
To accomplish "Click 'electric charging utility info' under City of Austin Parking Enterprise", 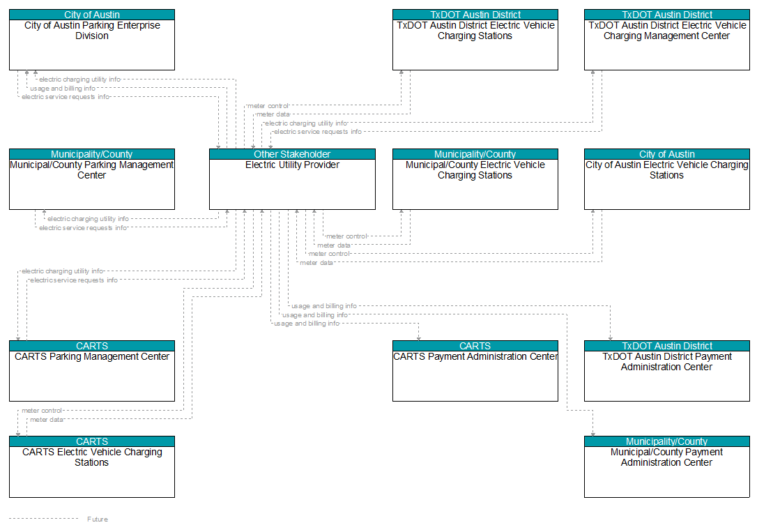I will click(x=79, y=79).
